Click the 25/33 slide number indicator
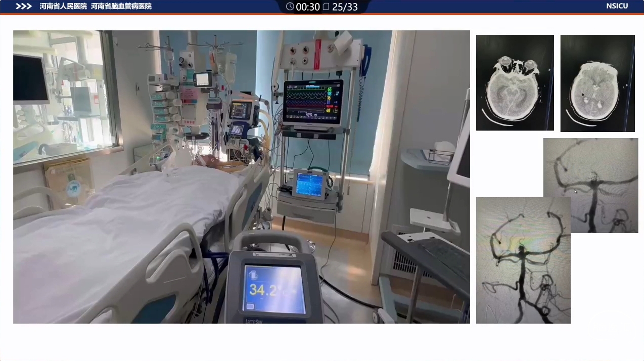The width and height of the screenshot is (644, 361). (x=345, y=7)
